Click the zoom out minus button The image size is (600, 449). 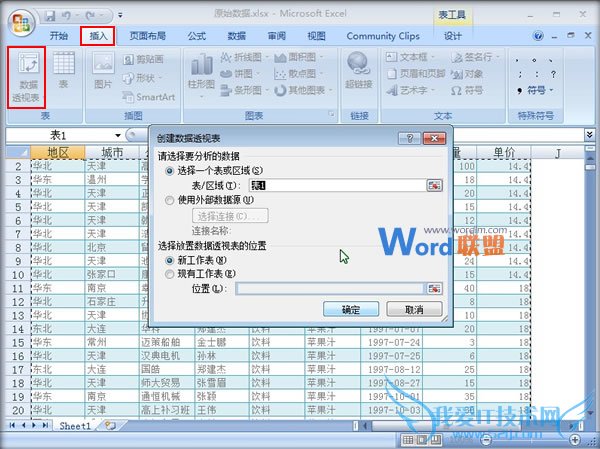[486, 439]
